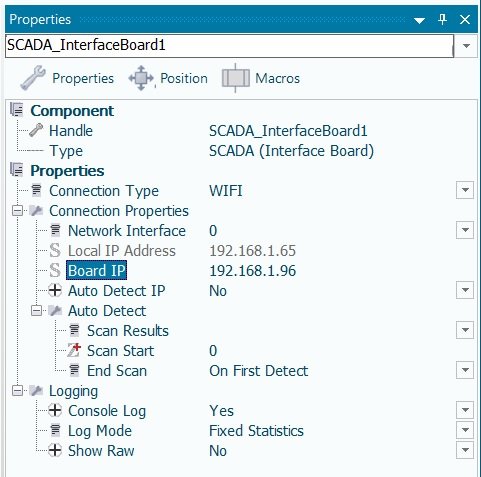
Task: Switch to the Position tab
Action: pyautogui.click(x=168, y=78)
